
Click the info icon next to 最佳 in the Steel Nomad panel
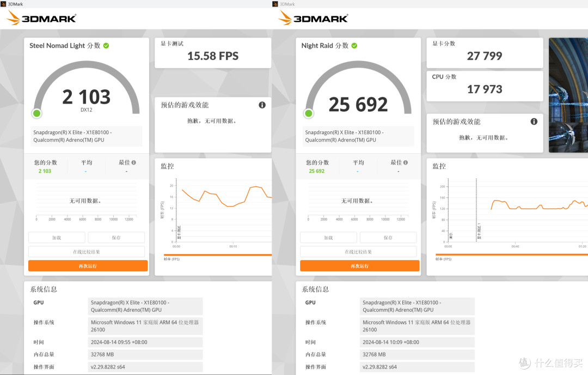134,162
